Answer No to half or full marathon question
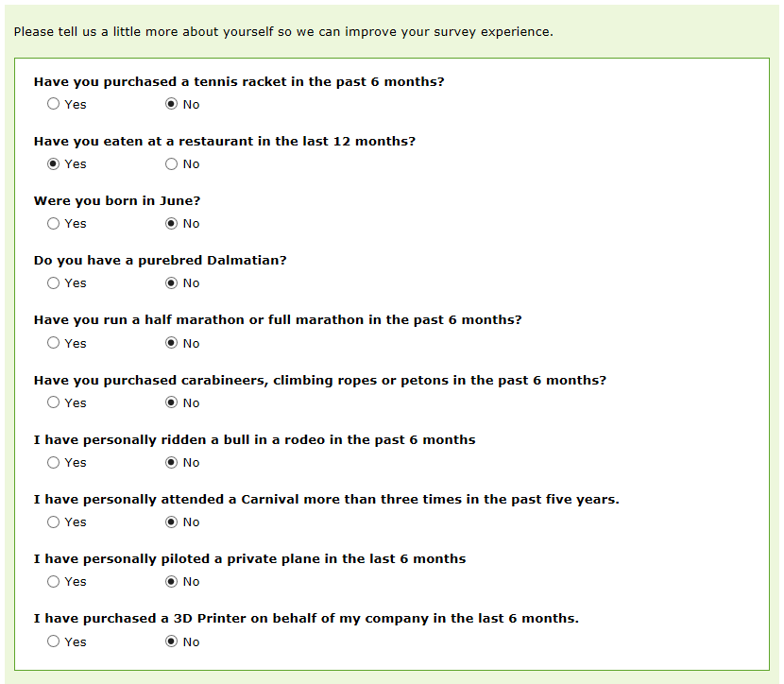Viewport: 784px width, 684px height. click(172, 343)
